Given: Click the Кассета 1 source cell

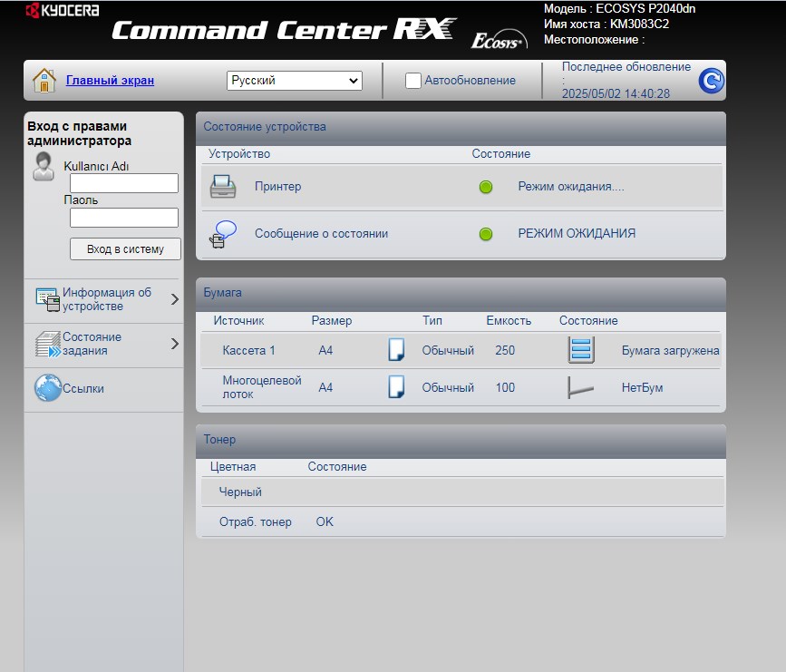Looking at the screenshot, I should pos(248,351).
